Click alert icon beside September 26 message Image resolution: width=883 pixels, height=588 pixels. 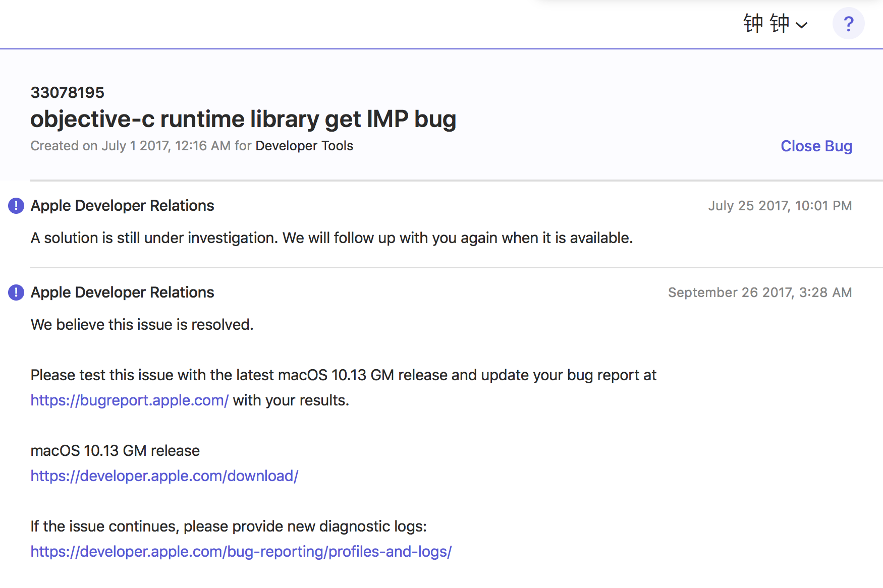tap(16, 292)
